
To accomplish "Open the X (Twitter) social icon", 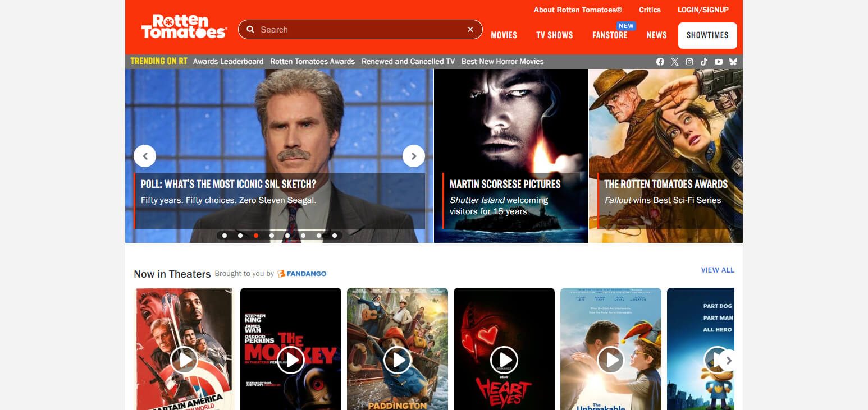I will pyautogui.click(x=675, y=62).
